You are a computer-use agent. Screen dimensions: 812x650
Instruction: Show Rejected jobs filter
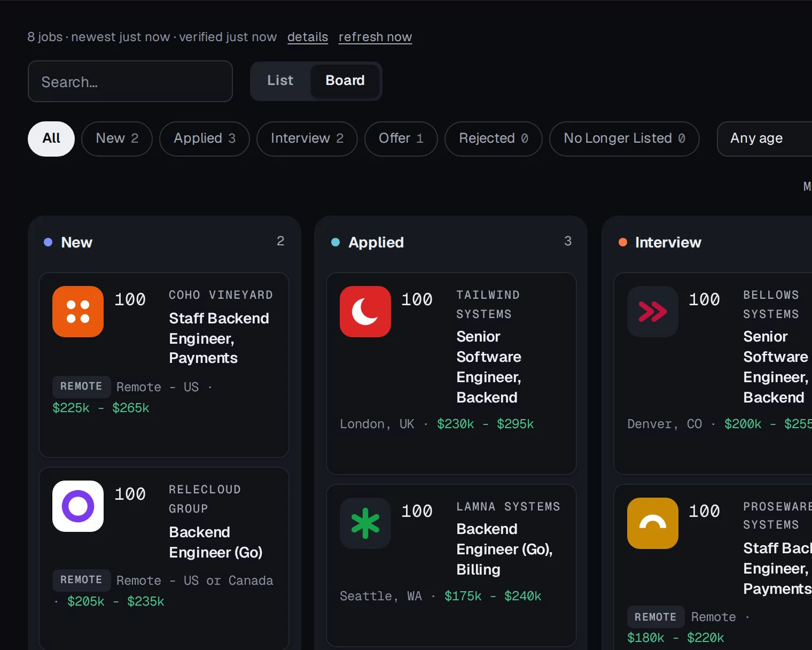tap(494, 138)
